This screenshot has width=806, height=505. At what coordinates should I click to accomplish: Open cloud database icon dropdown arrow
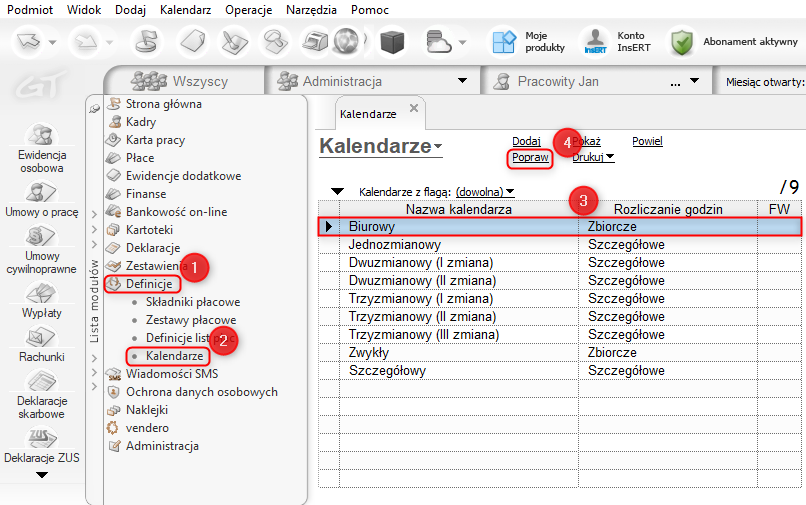coord(462,42)
